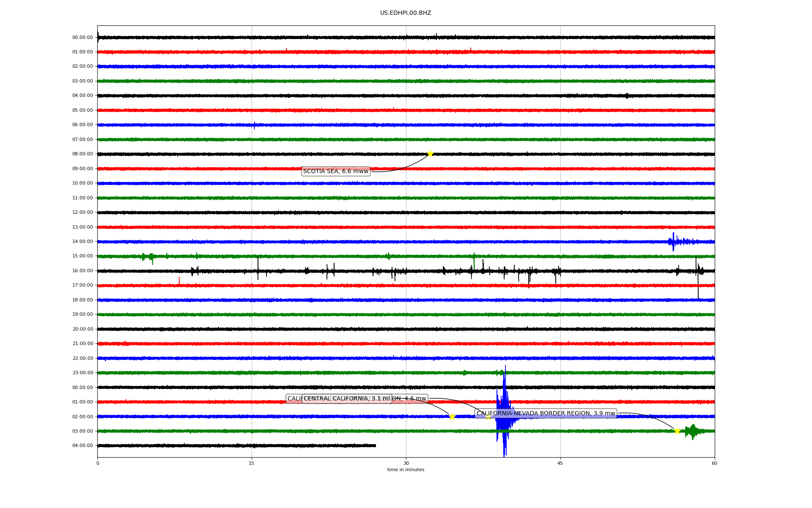Click the x-axis tick label 60
The width and height of the screenshot is (812, 508).
click(x=714, y=464)
